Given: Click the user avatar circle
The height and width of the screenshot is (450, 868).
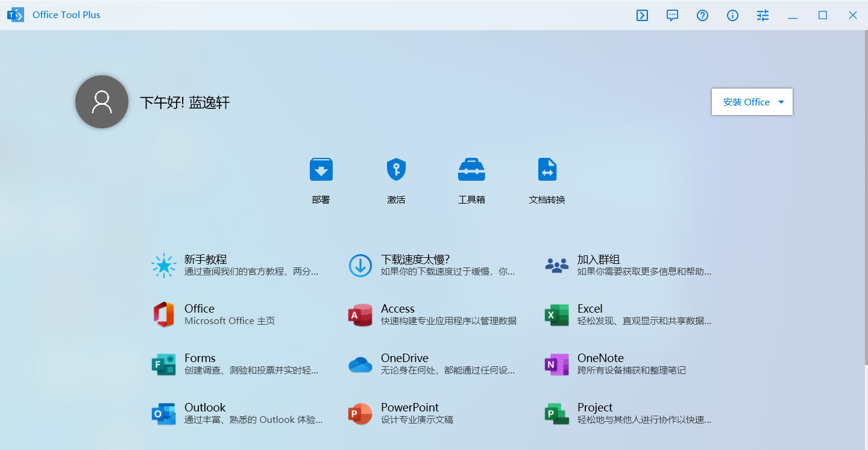Looking at the screenshot, I should coord(102,102).
